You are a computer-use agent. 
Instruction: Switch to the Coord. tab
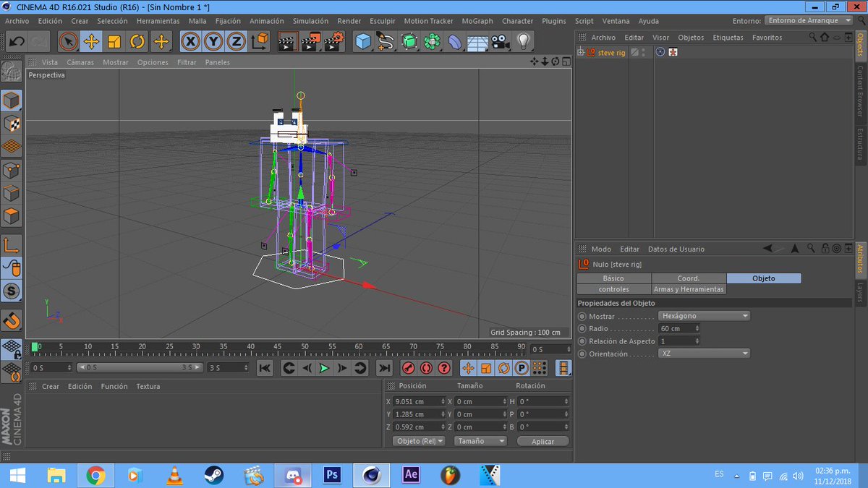pos(688,278)
